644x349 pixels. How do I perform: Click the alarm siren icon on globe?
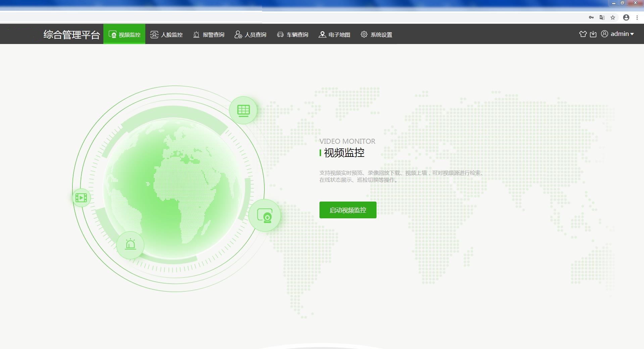coord(130,245)
